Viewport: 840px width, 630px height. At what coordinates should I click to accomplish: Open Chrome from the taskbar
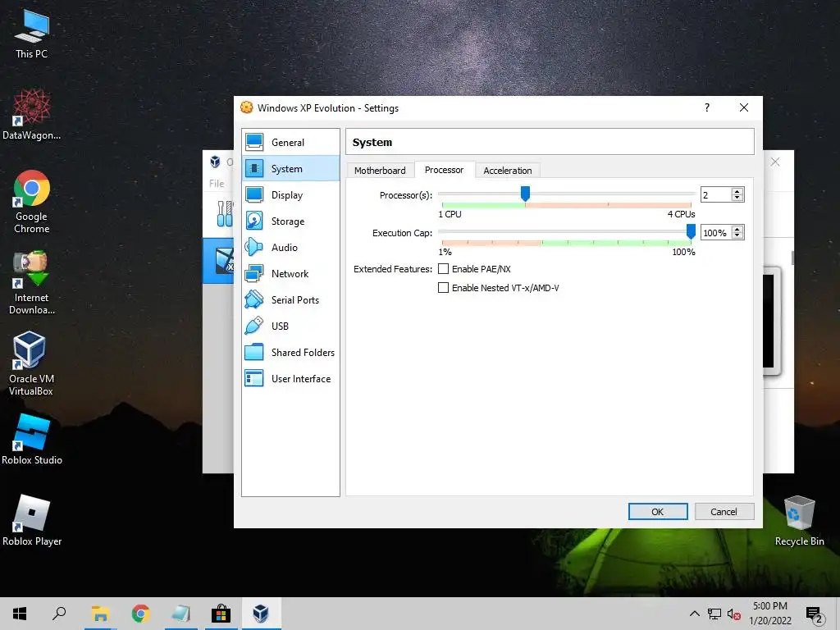(x=140, y=614)
